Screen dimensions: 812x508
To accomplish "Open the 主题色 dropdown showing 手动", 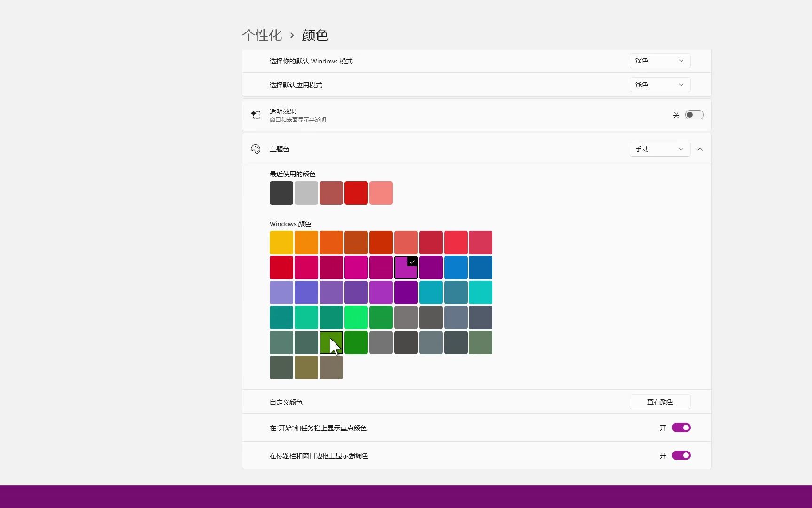I will pos(660,149).
